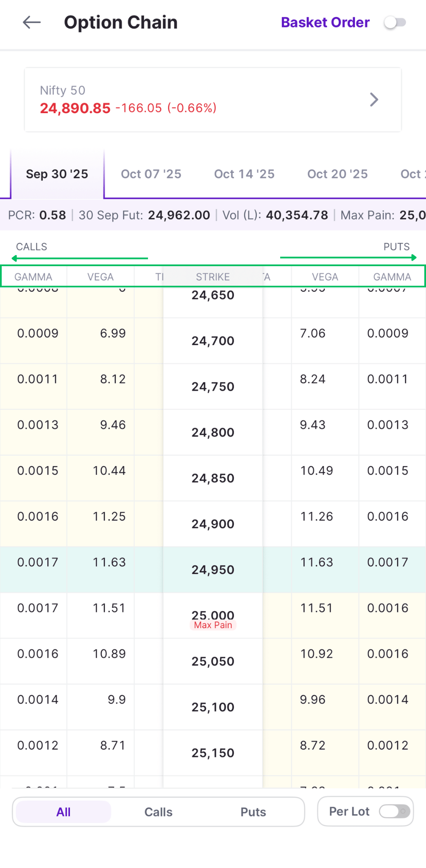The image size is (426, 868).
Task: Tap the back arrow icon
Action: click(x=32, y=22)
